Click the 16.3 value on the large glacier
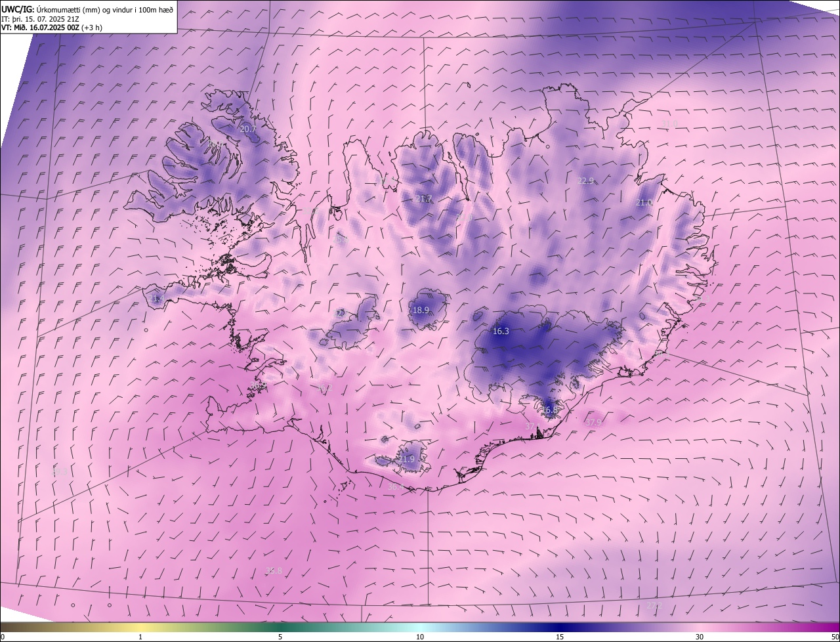Viewport: 840px width, 642px height. (x=501, y=332)
